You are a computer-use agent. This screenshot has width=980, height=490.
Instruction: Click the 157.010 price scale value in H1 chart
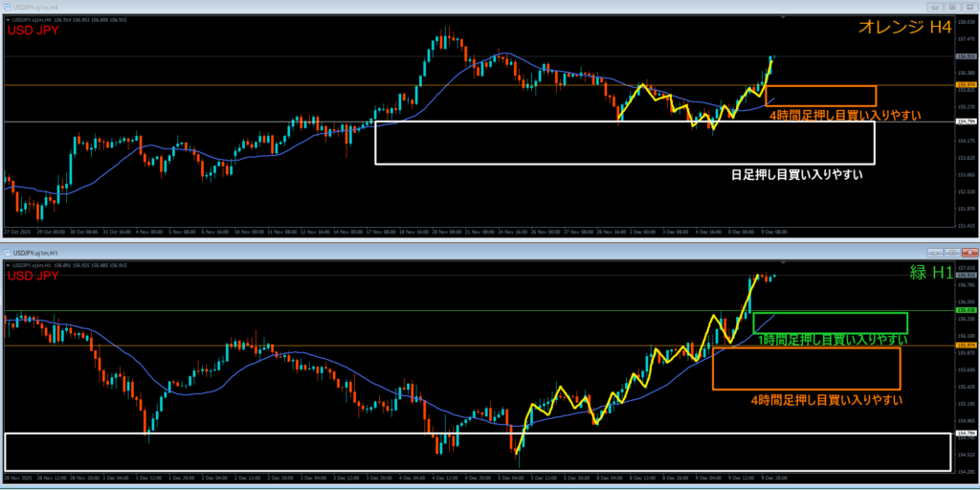tap(967, 268)
